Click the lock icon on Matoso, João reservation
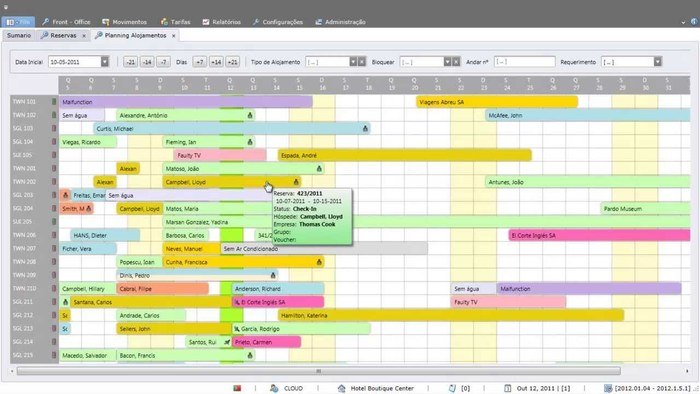Screen dimensions: 700x394 (x=319, y=169)
